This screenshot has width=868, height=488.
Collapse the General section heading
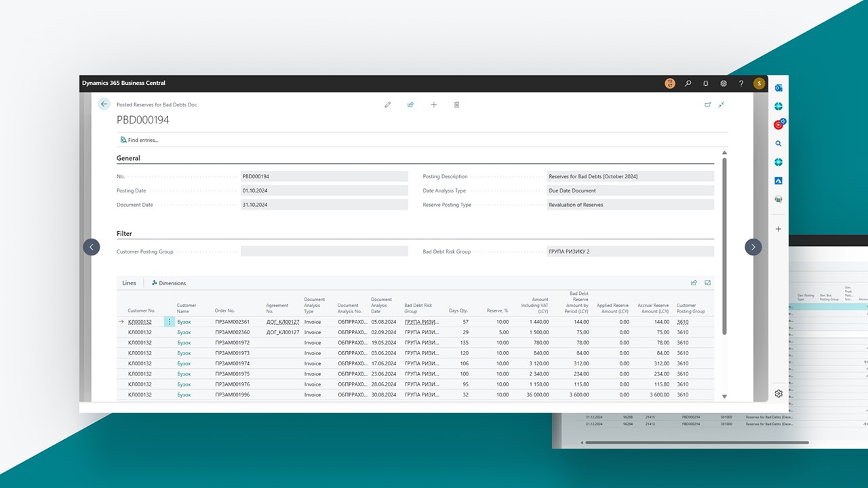coord(128,158)
